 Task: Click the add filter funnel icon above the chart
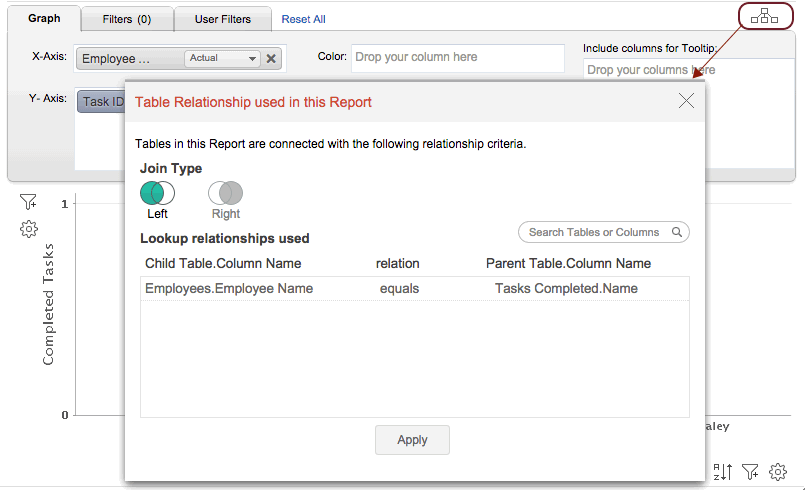(28, 202)
